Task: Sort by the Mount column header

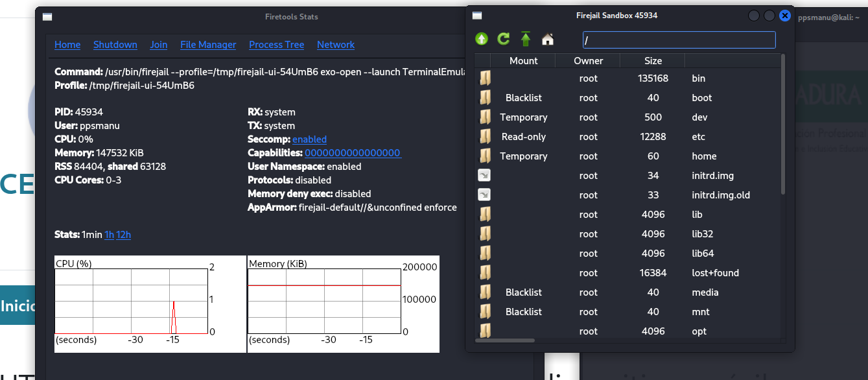Action: (x=523, y=61)
